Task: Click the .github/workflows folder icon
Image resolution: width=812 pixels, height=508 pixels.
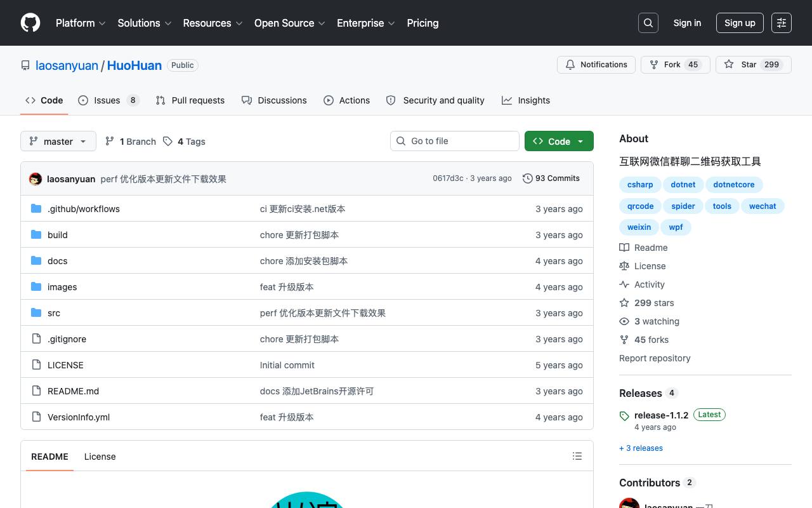Action: (x=36, y=209)
